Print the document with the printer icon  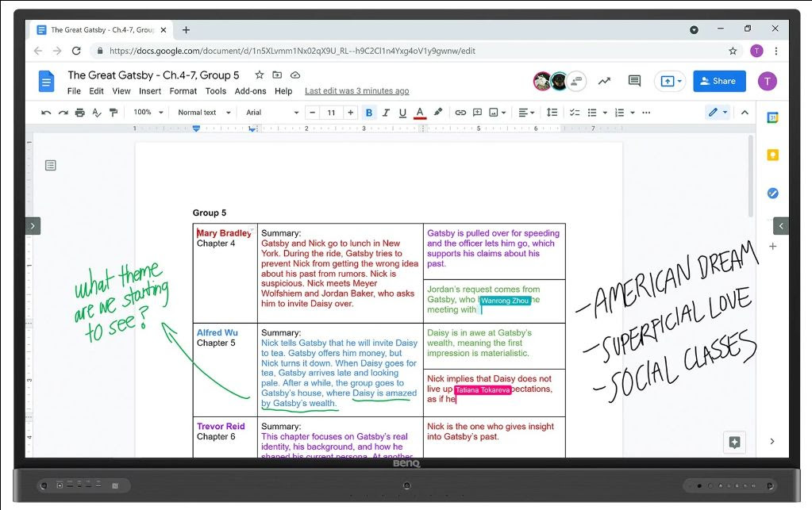pyautogui.click(x=79, y=113)
